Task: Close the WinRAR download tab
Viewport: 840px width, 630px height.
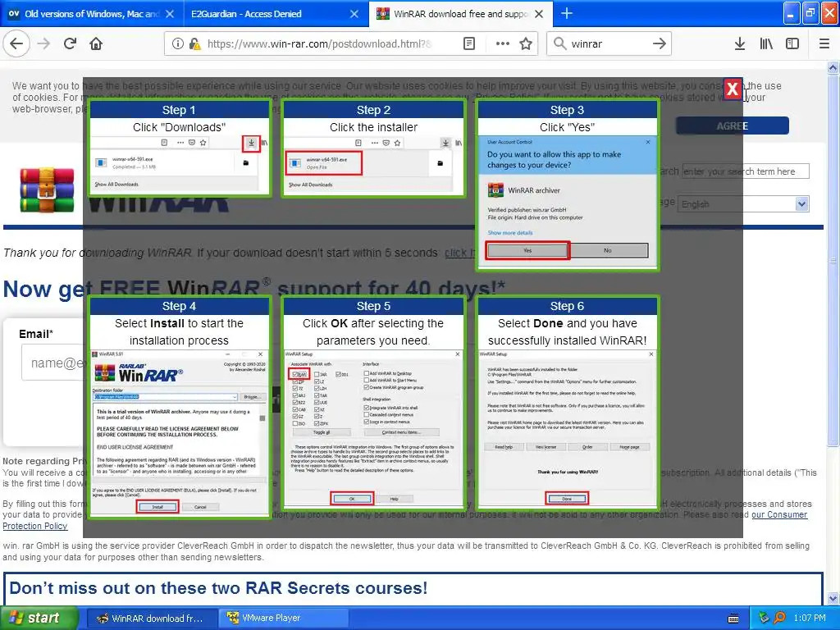Action: (x=539, y=14)
